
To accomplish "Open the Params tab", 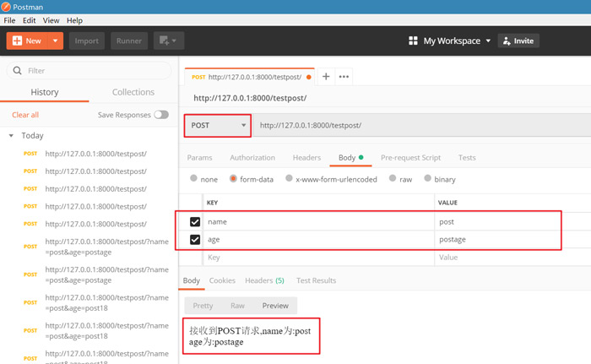I will point(199,158).
